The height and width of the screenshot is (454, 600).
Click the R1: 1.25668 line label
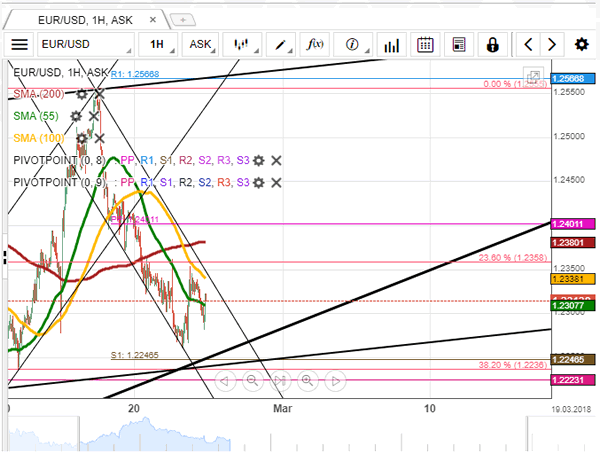[135, 74]
